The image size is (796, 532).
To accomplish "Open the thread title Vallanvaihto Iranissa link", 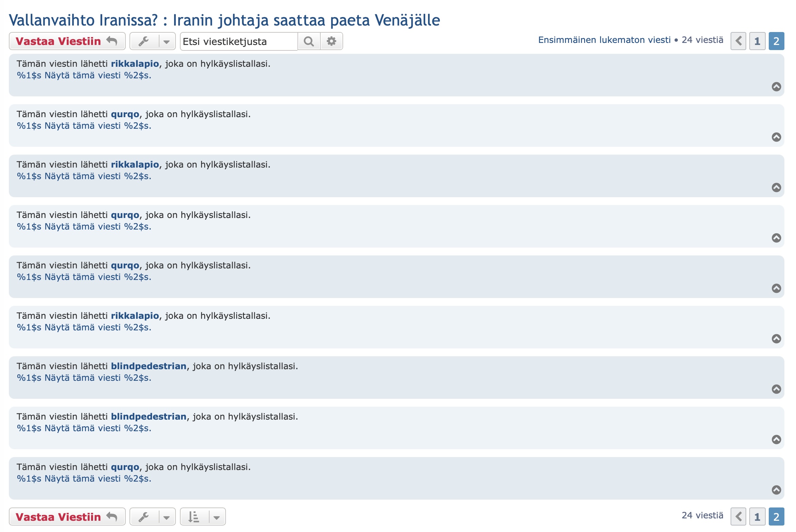I will (224, 20).
